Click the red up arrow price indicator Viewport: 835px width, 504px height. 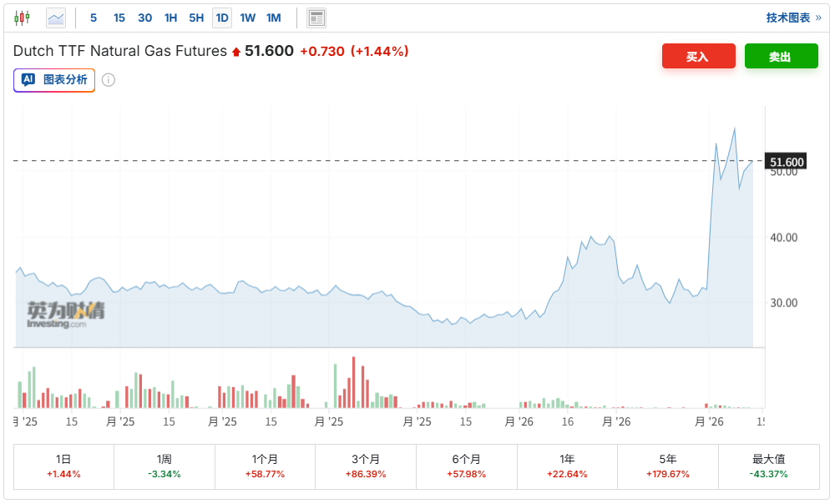pos(236,52)
